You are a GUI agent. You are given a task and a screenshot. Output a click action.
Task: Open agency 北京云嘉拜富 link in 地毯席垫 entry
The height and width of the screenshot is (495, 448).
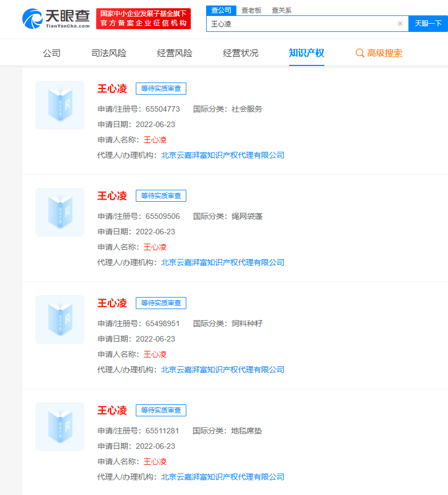pos(223,477)
